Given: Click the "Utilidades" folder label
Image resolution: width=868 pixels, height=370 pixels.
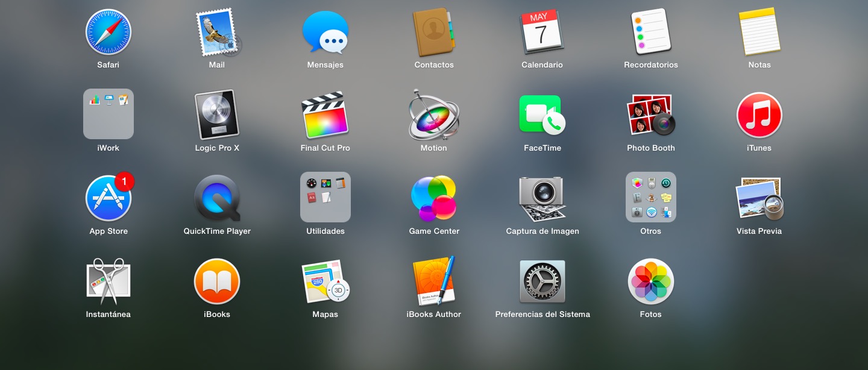Looking at the screenshot, I should [325, 231].
